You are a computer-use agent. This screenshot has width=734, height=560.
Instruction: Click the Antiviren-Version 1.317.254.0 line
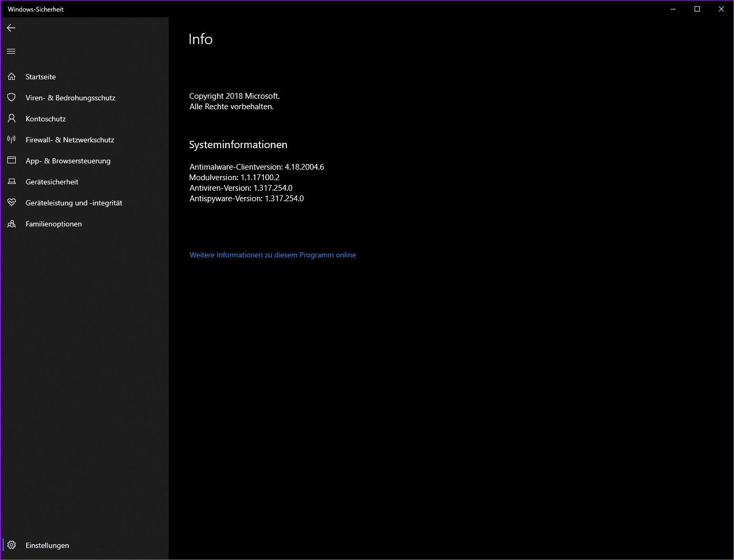click(241, 188)
